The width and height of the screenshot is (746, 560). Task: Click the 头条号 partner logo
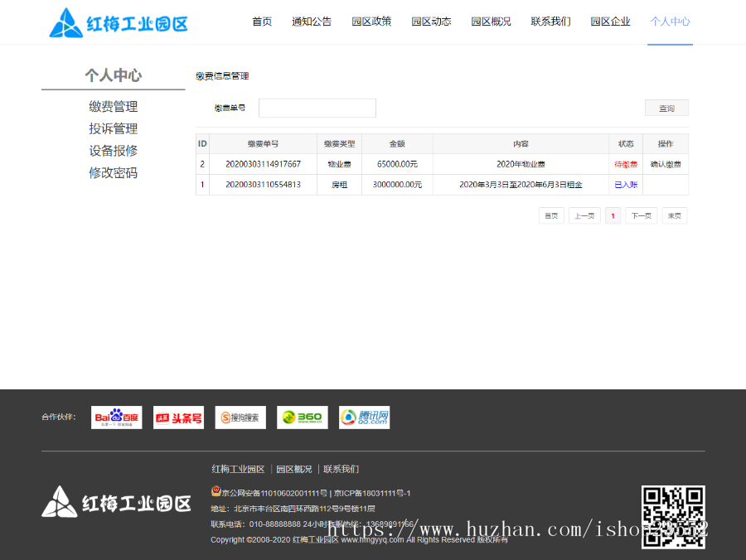(x=178, y=418)
